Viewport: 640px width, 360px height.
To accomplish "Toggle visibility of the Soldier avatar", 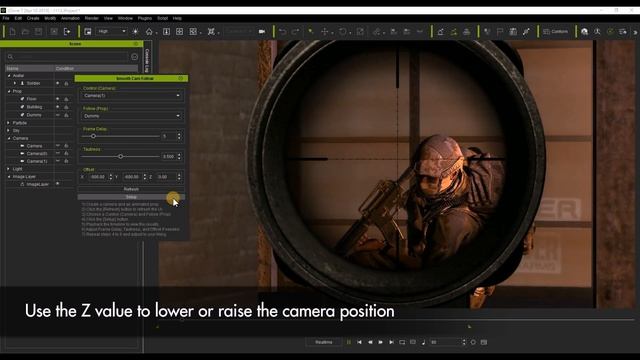I will click(x=58, y=83).
